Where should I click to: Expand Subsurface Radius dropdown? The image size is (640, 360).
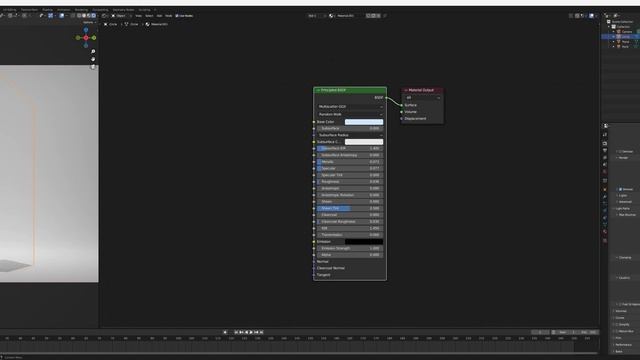[350, 135]
